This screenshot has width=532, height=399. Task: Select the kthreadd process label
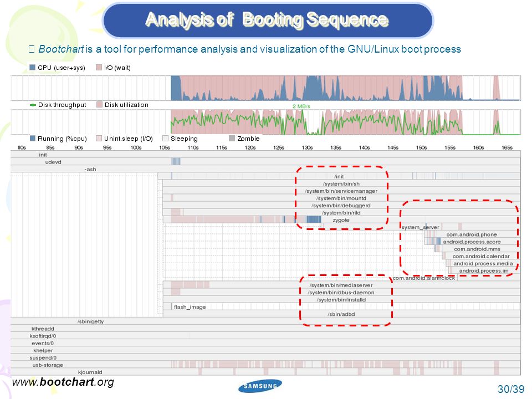(43, 329)
